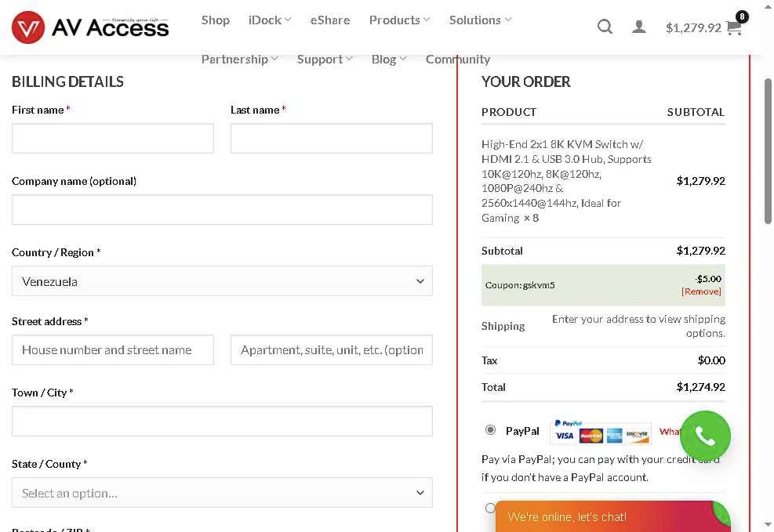Click the page vertical scrollbar
The image size is (774, 532).
(768, 151)
